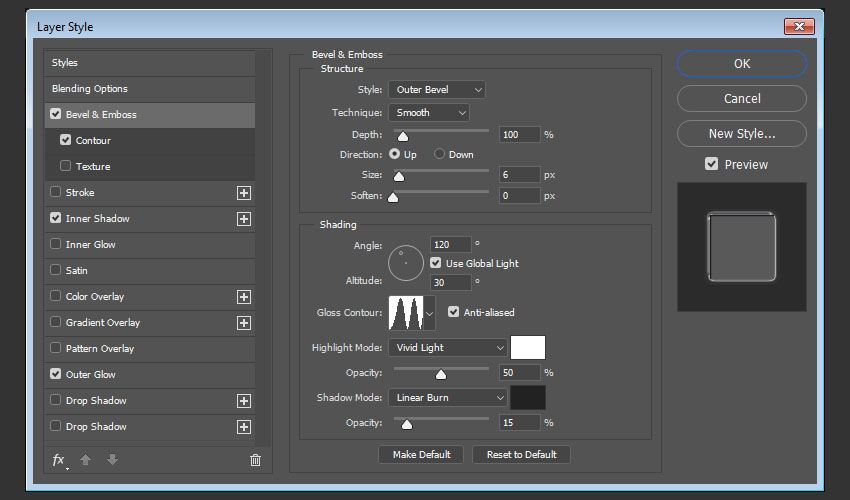Viewport: 850px width, 500px height.
Task: Open the fx effects menu icon
Action: [59, 460]
